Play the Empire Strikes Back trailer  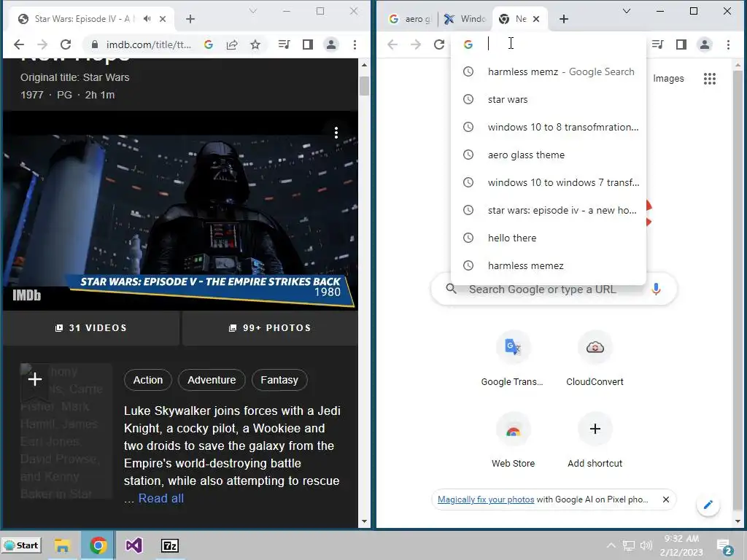(180, 209)
